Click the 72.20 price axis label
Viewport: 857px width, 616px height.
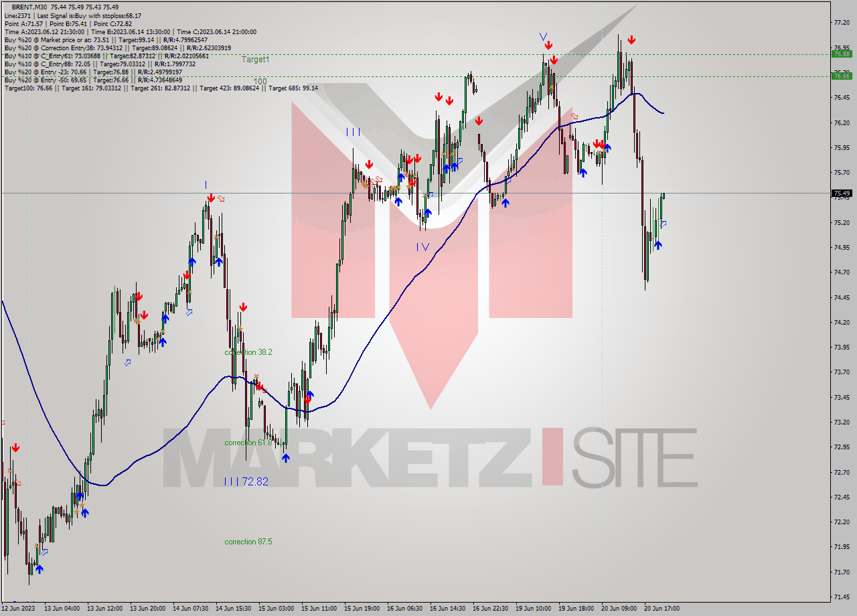coord(842,522)
